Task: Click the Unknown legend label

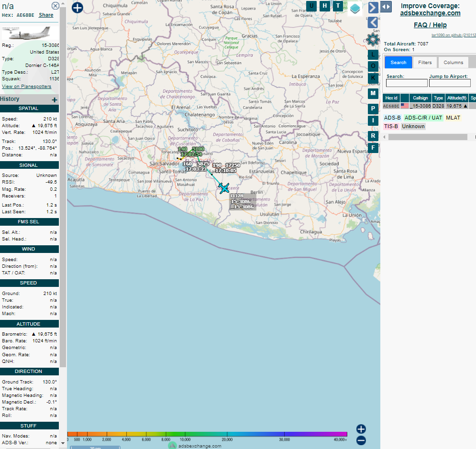Action: (x=413, y=126)
